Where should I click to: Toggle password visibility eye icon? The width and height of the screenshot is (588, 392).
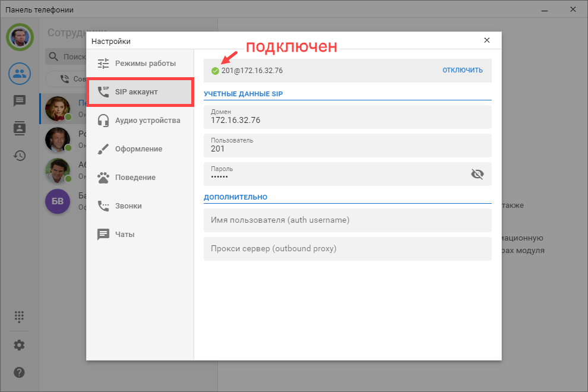477,174
